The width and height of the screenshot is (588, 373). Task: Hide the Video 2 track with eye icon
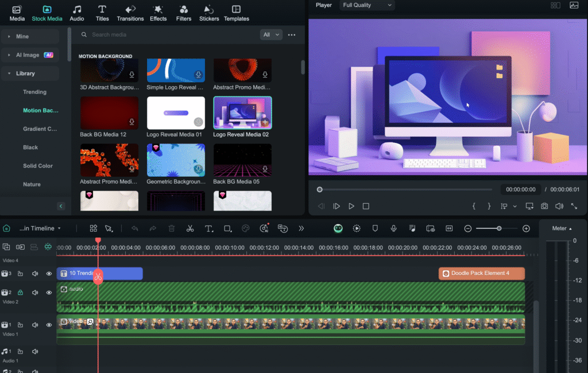(49, 293)
